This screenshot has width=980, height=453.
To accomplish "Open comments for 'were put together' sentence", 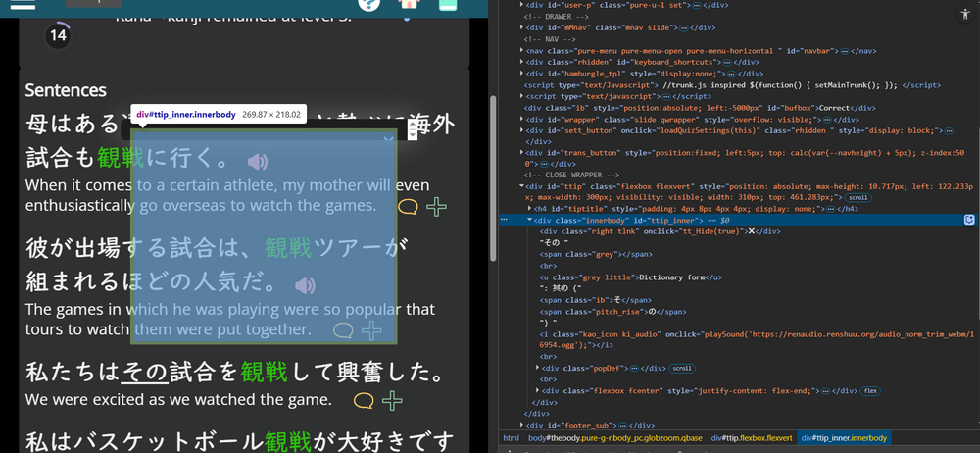I will coord(343,329).
